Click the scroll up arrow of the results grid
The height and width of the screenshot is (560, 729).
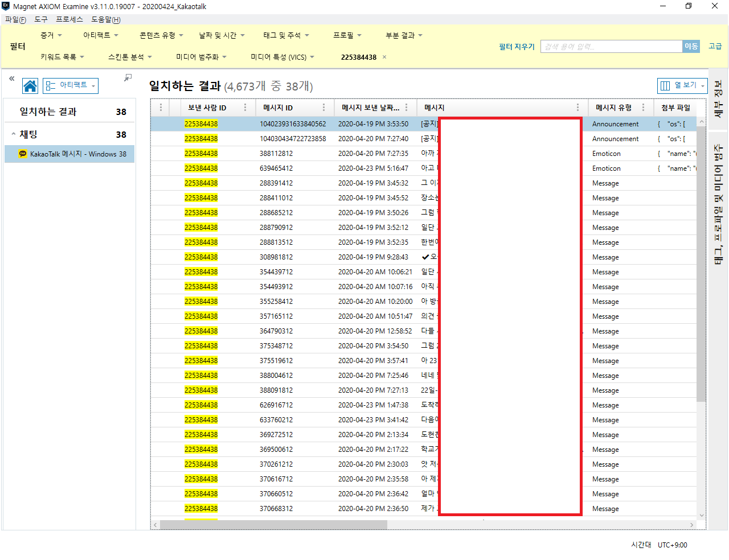pos(701,122)
